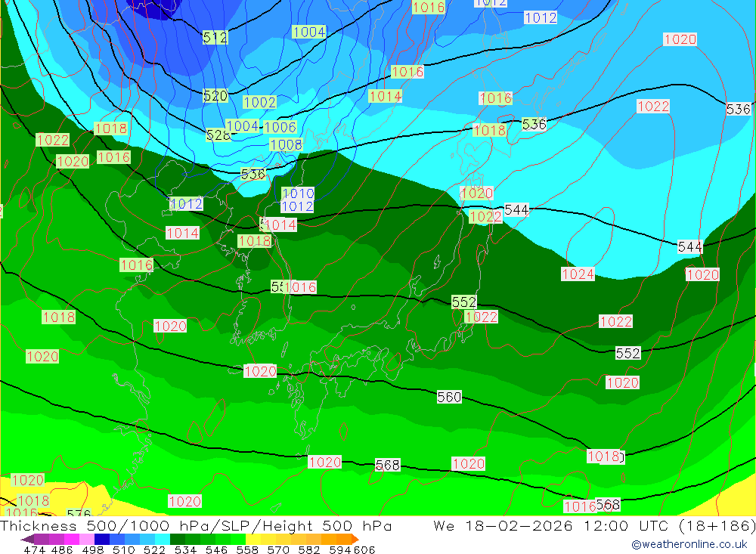Click the 520 height contour label
Image resolution: width=756 pixels, height=554 pixels.
215,95
